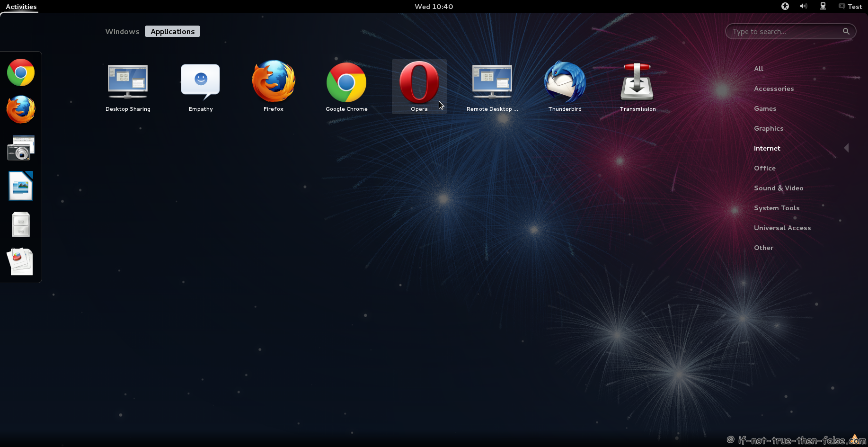This screenshot has height=447, width=868.
Task: Start the Opera browser
Action: 419,86
